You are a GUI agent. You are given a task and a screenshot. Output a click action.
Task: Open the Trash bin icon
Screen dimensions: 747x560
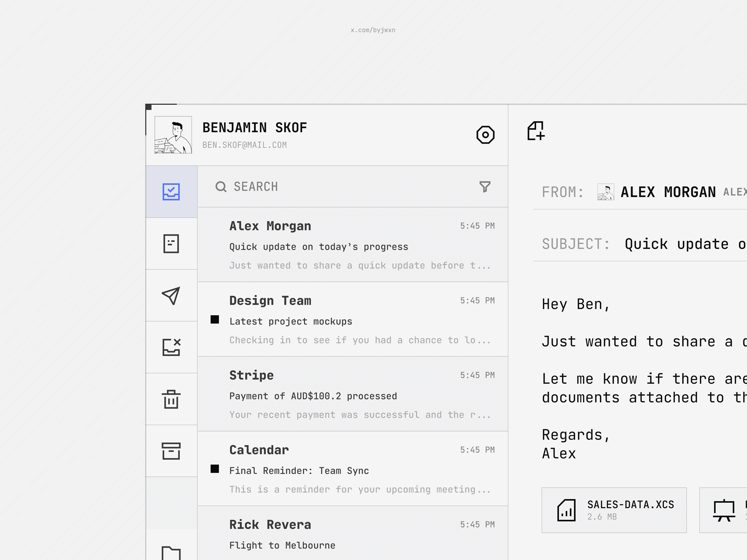[171, 399]
